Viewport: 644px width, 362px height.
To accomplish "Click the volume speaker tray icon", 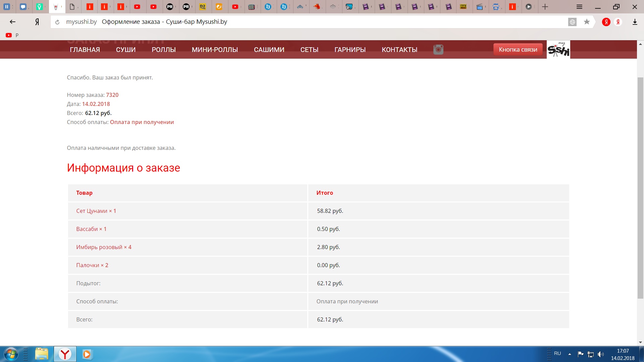I will (x=600, y=354).
